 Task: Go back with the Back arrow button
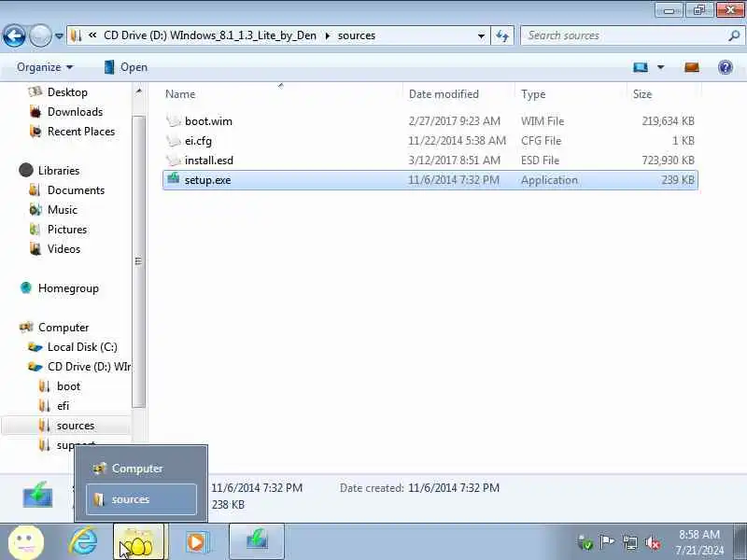(x=14, y=35)
